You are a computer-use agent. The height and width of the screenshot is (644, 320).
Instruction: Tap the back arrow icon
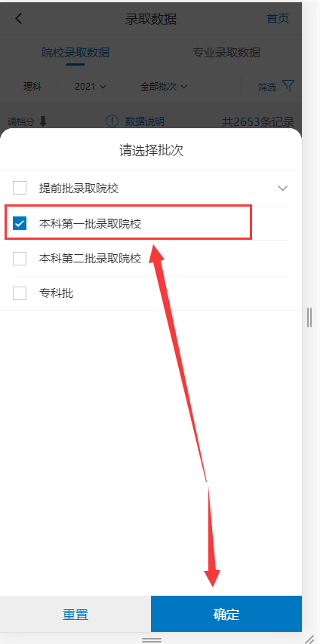tap(19, 19)
